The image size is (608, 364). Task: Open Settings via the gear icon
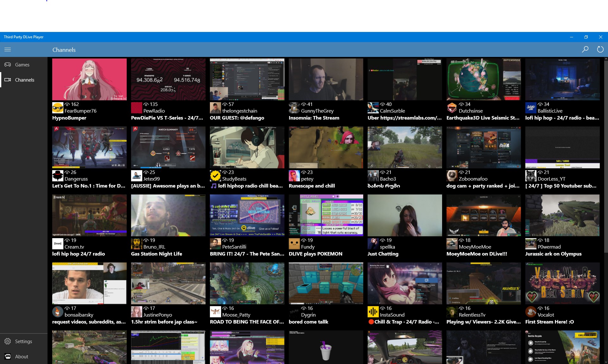click(8, 341)
